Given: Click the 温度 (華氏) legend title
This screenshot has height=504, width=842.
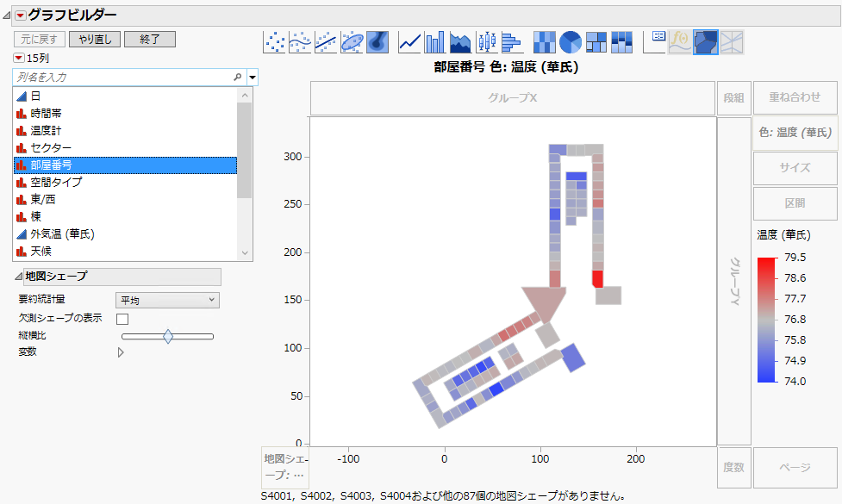Looking at the screenshot, I should 783,235.
